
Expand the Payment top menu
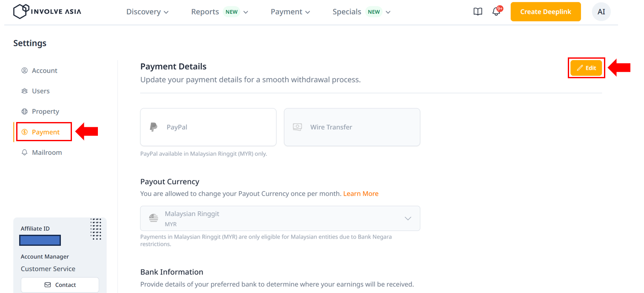click(x=290, y=12)
